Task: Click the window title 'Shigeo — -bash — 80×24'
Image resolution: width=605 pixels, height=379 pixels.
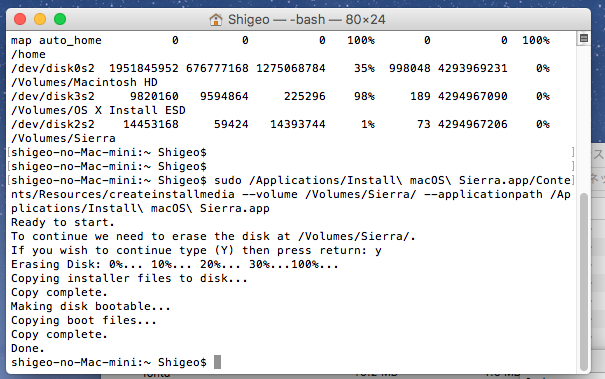Action: (307, 19)
